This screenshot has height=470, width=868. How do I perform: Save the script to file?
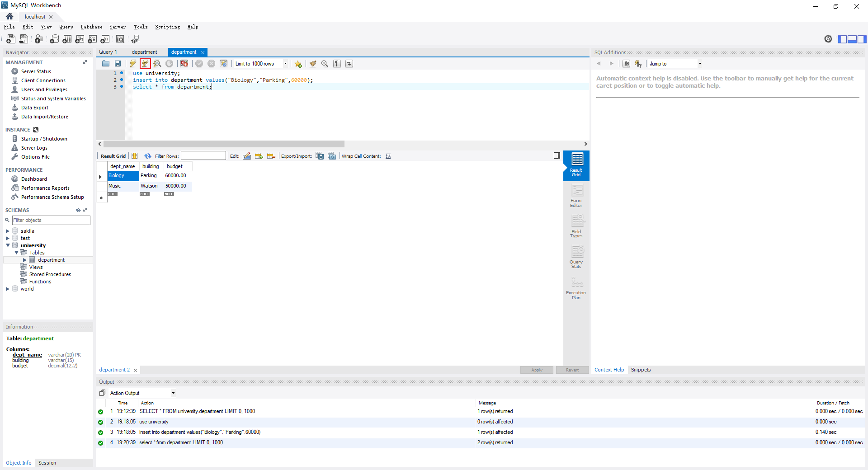[118, 64]
